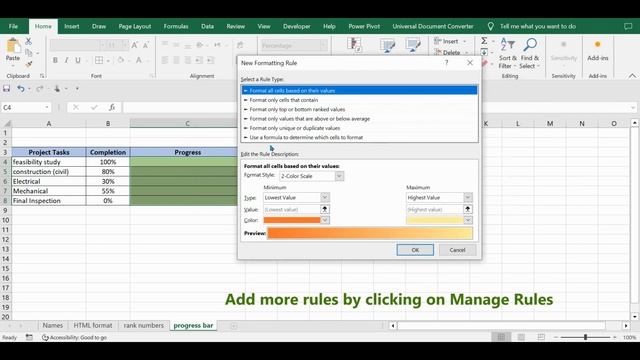Click the Conditional Formatting icon in ribbon
640x360 pixels.
pos(354,45)
